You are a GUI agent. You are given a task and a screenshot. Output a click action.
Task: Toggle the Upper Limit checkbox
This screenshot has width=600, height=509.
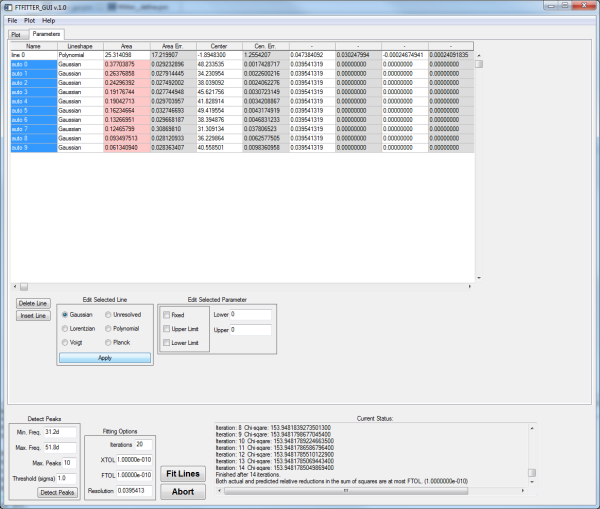[166, 329]
